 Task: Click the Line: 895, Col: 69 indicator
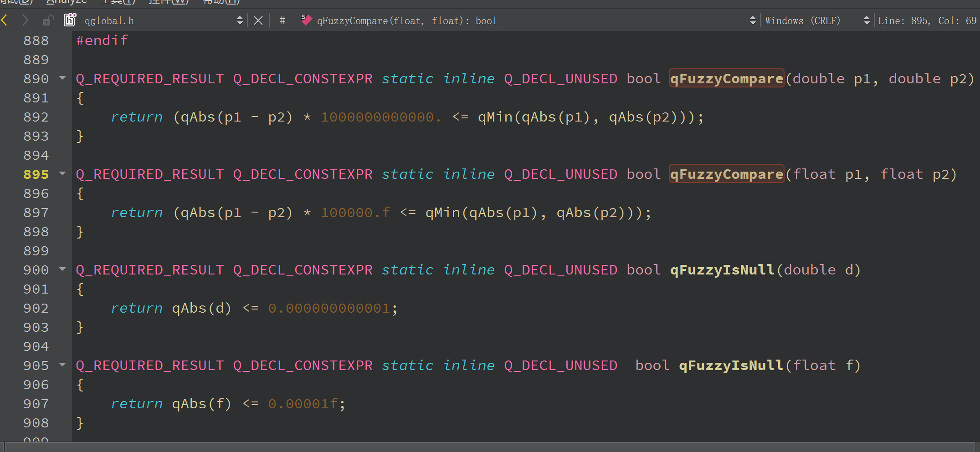coord(927,21)
